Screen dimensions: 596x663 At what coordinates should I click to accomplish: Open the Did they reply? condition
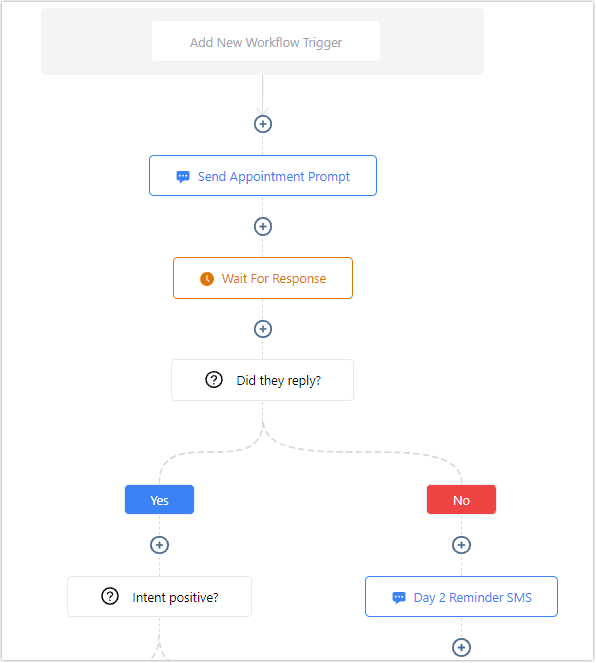pyautogui.click(x=262, y=380)
